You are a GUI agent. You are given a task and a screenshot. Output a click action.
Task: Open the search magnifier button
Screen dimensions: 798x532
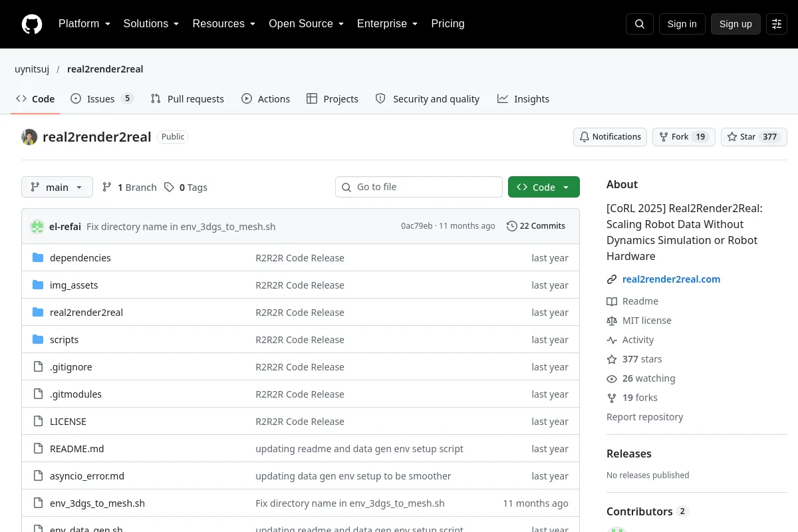(x=640, y=24)
